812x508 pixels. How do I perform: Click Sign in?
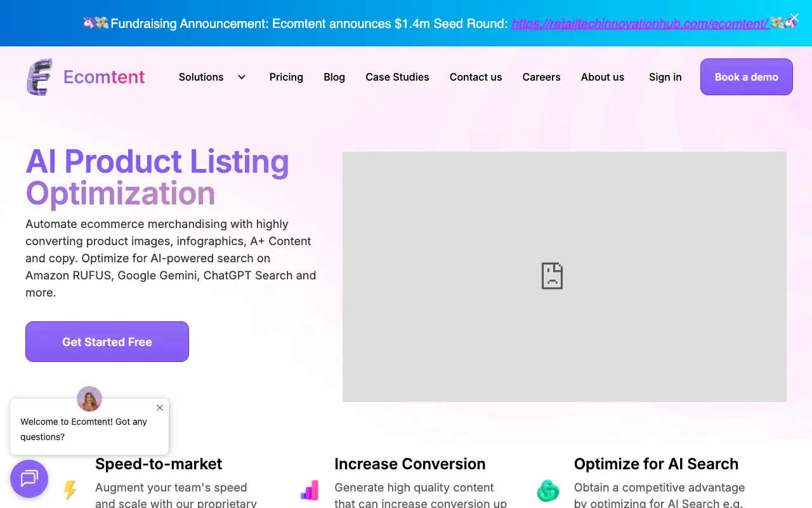(665, 77)
